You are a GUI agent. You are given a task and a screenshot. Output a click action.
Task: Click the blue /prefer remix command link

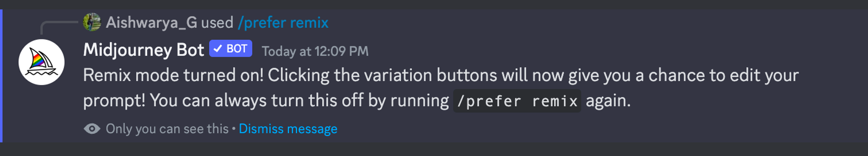(283, 23)
